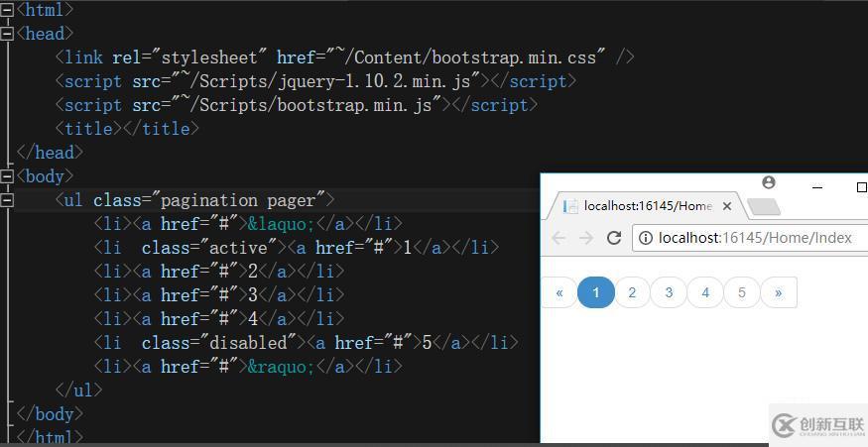868x447 pixels.
Task: Go to next page with » pager link
Action: [x=779, y=292]
